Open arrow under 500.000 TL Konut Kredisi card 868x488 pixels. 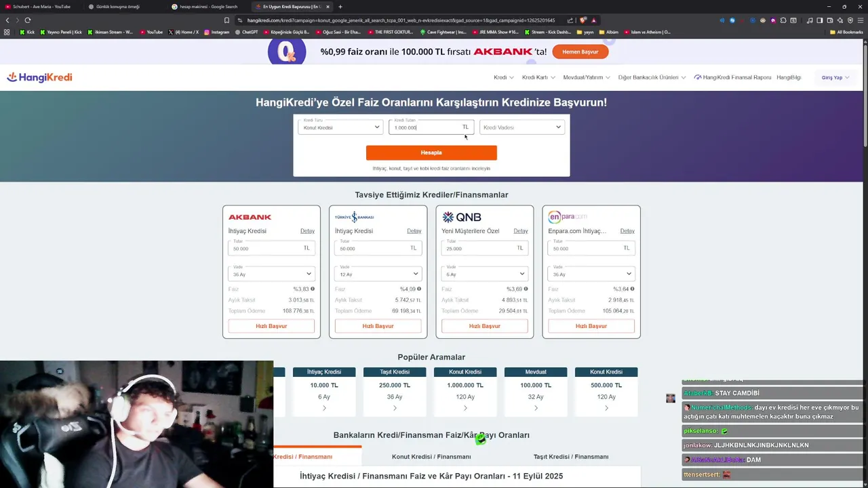tap(606, 408)
